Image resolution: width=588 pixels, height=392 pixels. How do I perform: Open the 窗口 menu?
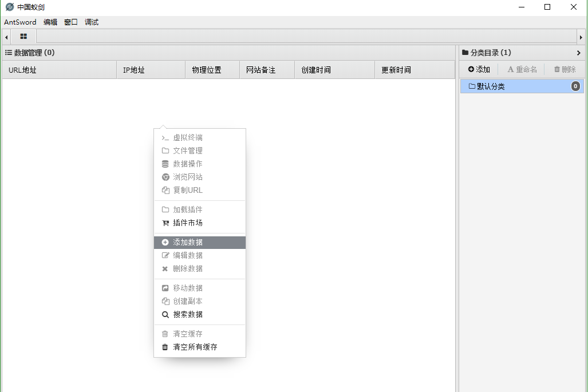70,22
